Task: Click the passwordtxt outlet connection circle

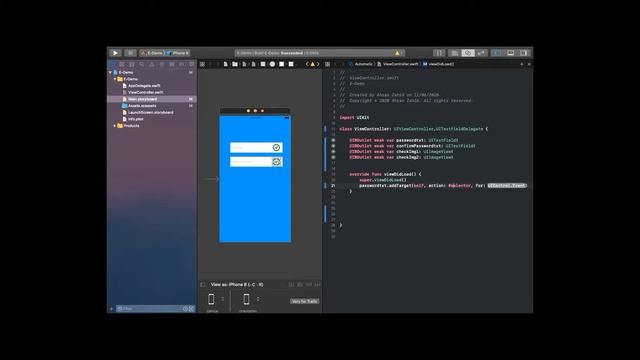Action: point(333,140)
